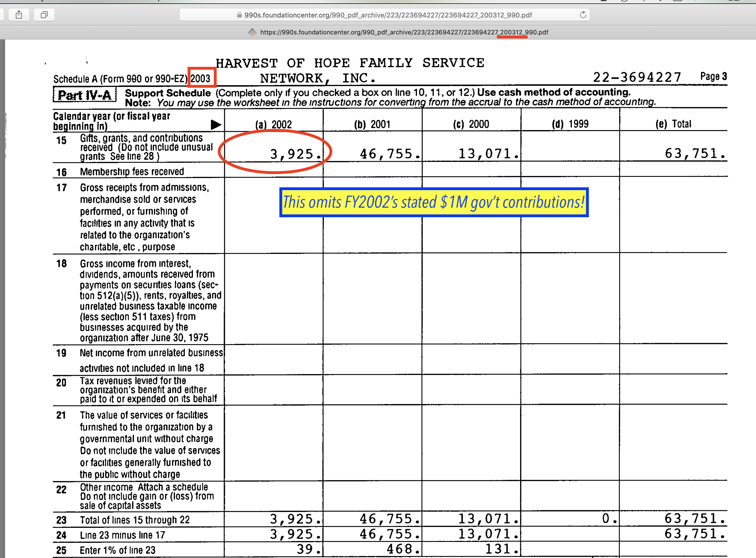The height and width of the screenshot is (558, 756).
Task: Click the (e) Total column header
Action: [x=673, y=124]
